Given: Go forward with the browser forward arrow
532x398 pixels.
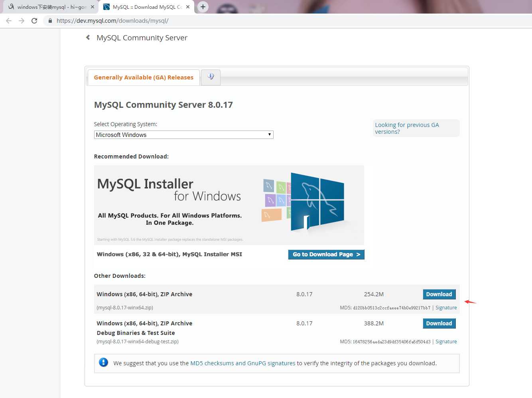Looking at the screenshot, I should click(x=22, y=21).
